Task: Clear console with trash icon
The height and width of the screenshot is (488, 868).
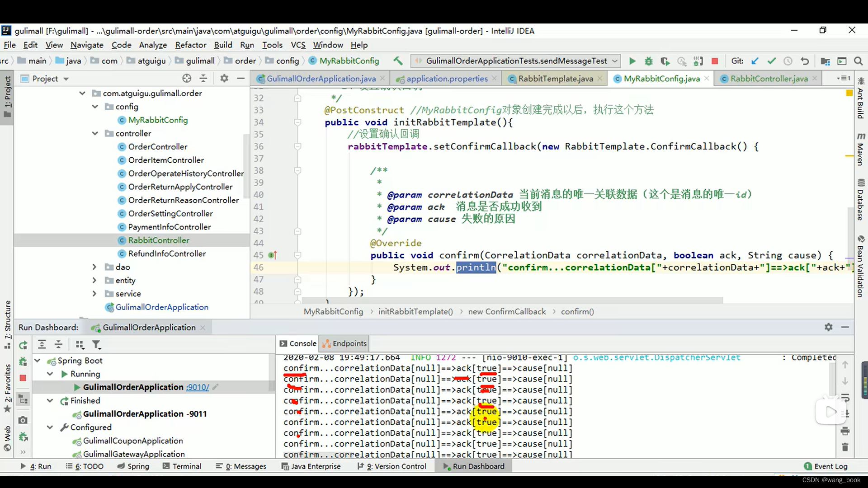Action: coord(845,447)
